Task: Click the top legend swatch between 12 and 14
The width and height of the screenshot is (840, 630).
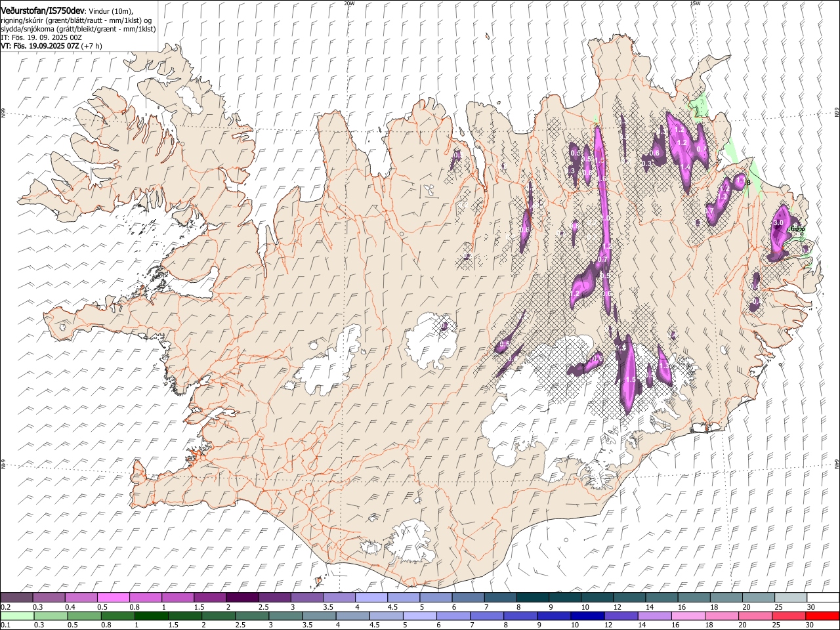Action: coord(629,597)
